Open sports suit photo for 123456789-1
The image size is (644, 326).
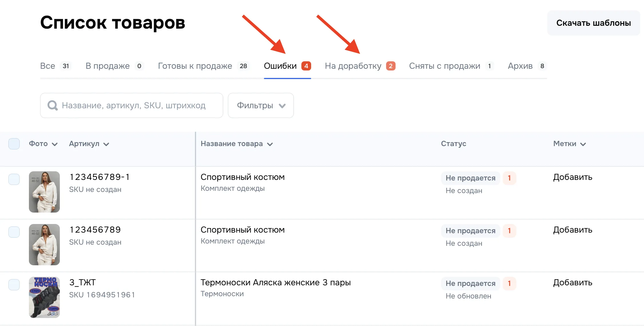click(44, 192)
